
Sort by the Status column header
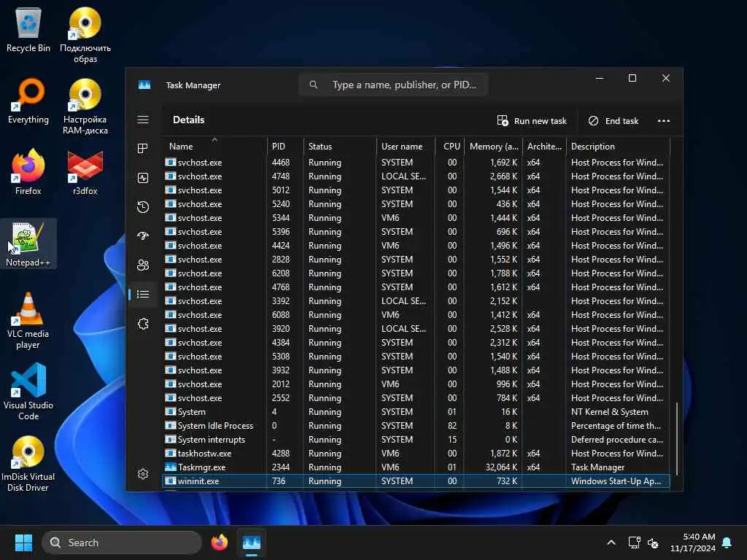(x=340, y=146)
